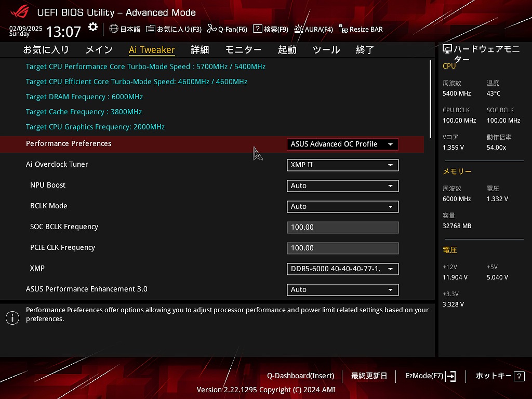The width and height of the screenshot is (532, 399).
Task: Click 電圧 section heading
Action: 450,250
